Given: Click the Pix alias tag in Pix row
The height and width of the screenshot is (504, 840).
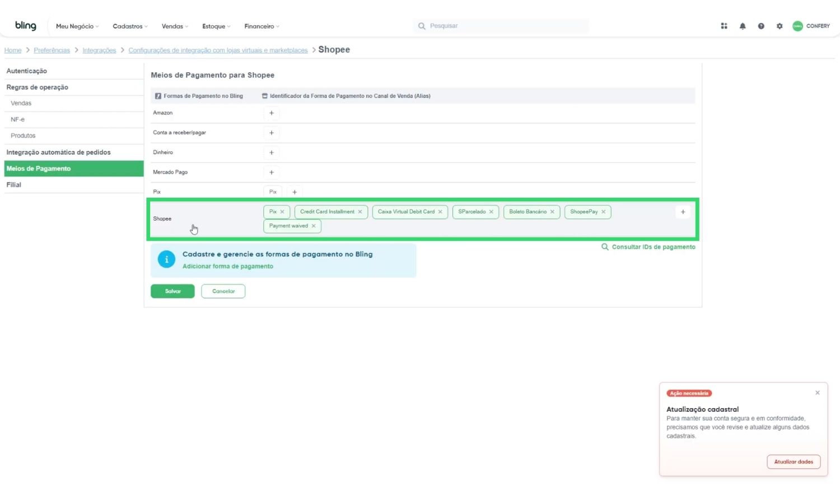Looking at the screenshot, I should (x=273, y=192).
